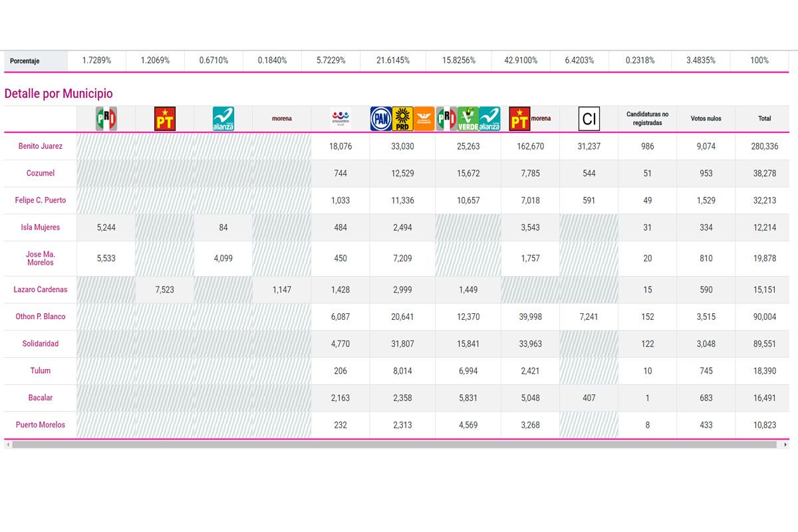Open the Lazaro Cardenas municipality label

(x=41, y=289)
